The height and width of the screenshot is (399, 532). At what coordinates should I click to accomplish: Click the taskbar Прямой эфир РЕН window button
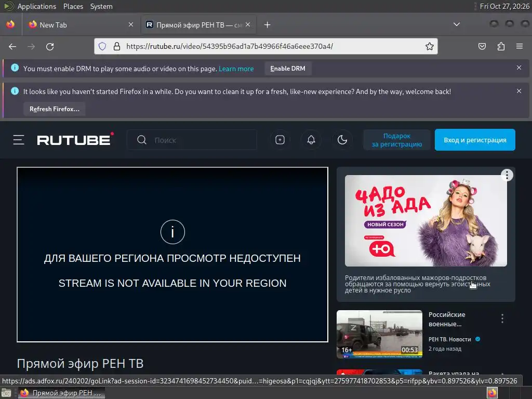tap(61, 393)
